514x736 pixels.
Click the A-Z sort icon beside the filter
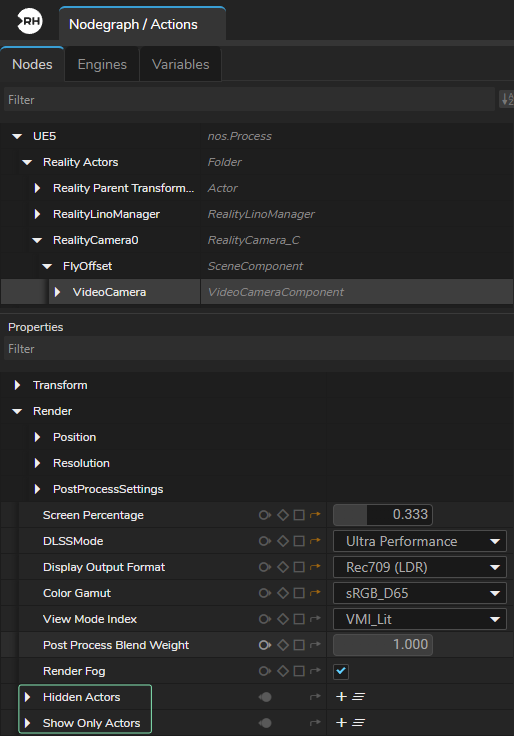tap(507, 99)
